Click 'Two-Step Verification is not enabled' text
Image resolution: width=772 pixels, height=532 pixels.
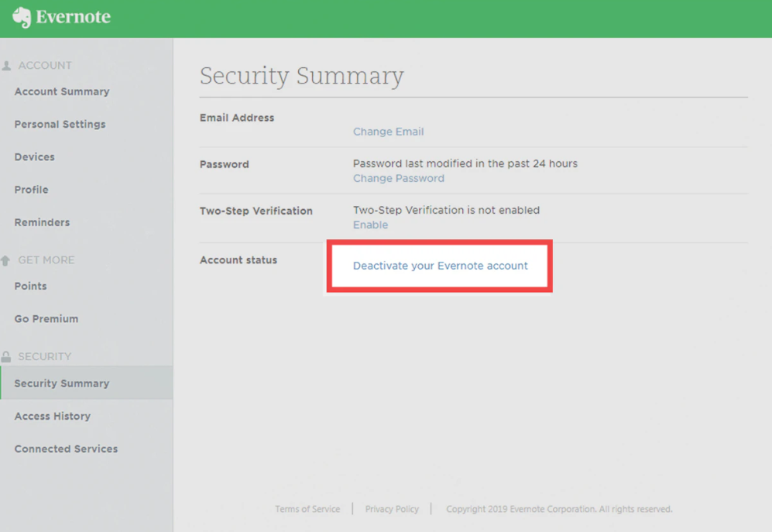pyautogui.click(x=447, y=210)
